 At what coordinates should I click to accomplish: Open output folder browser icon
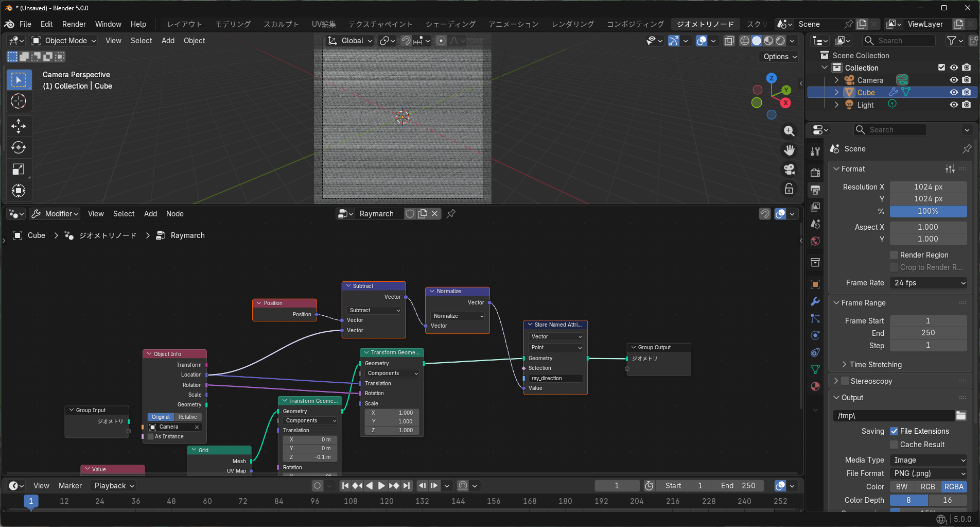click(961, 416)
